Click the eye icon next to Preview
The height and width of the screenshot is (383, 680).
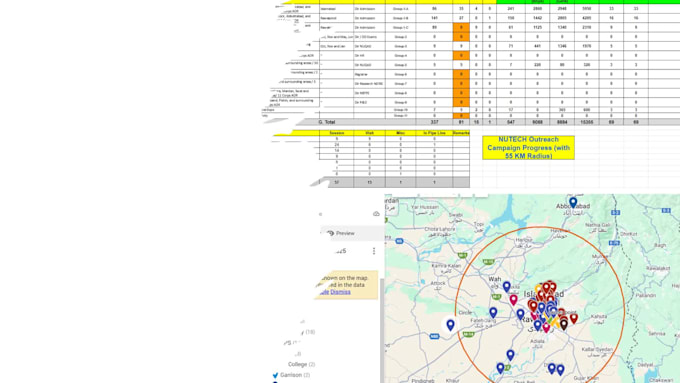tap(330, 233)
